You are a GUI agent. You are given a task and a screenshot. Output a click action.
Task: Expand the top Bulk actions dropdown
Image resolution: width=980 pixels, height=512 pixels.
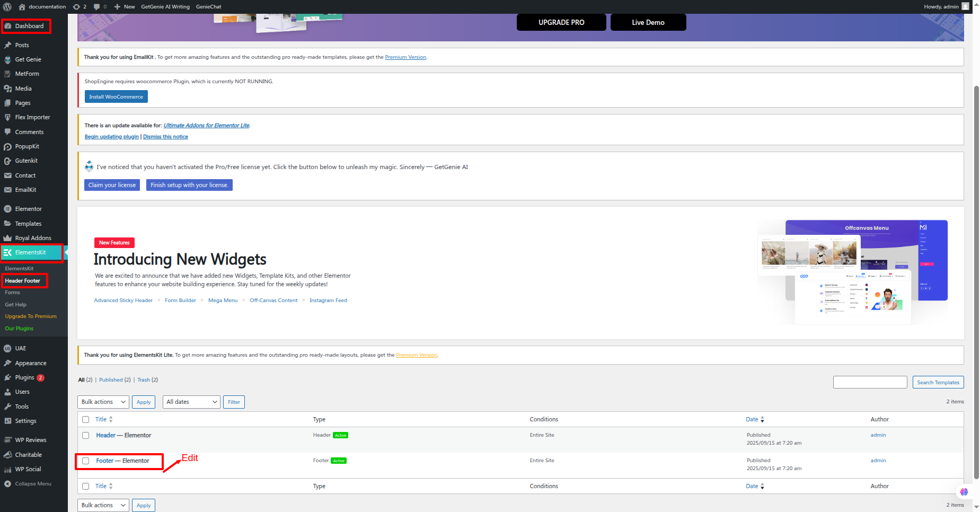pyautogui.click(x=103, y=402)
